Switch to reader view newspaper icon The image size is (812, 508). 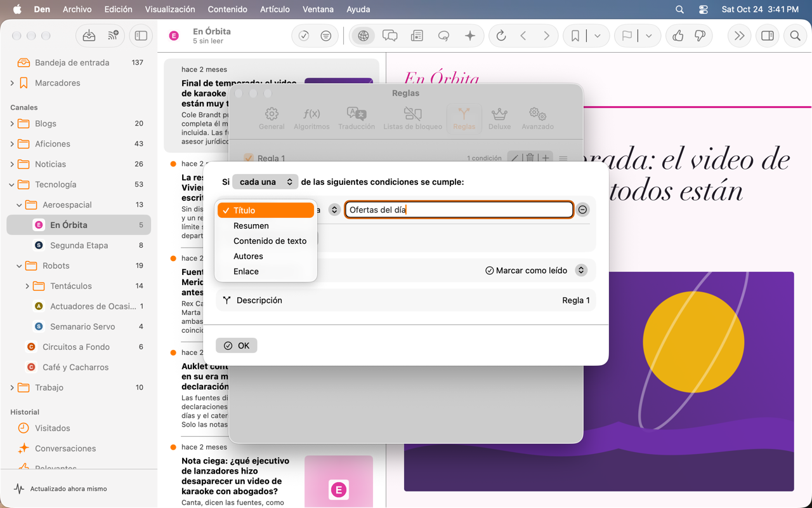point(417,36)
